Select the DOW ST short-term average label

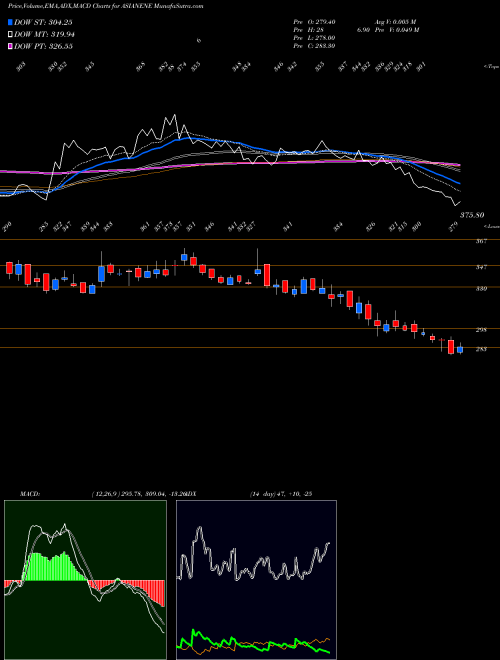44,23
